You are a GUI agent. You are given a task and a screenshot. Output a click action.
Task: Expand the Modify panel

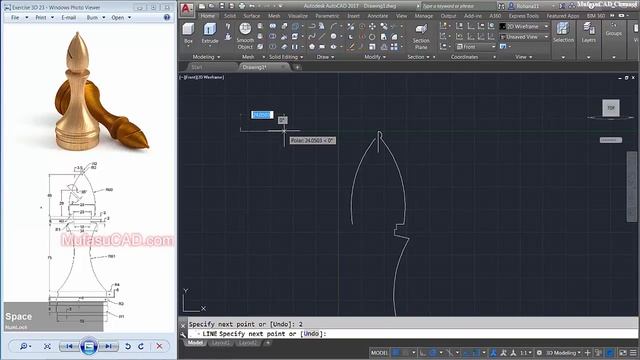point(375,57)
